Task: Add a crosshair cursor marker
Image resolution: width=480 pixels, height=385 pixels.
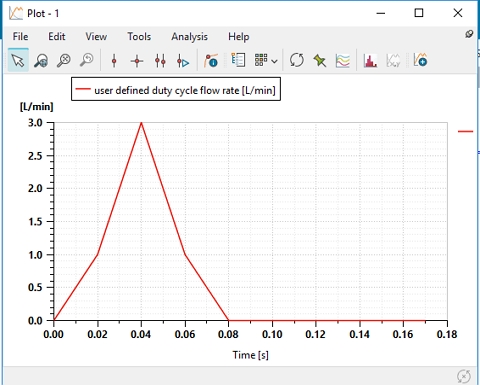Action: (137, 61)
